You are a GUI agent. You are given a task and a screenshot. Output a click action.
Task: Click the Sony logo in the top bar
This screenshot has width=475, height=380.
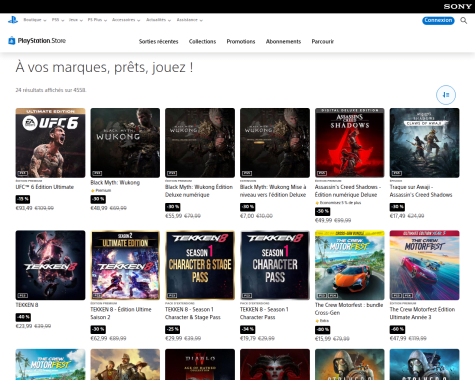(457, 6)
